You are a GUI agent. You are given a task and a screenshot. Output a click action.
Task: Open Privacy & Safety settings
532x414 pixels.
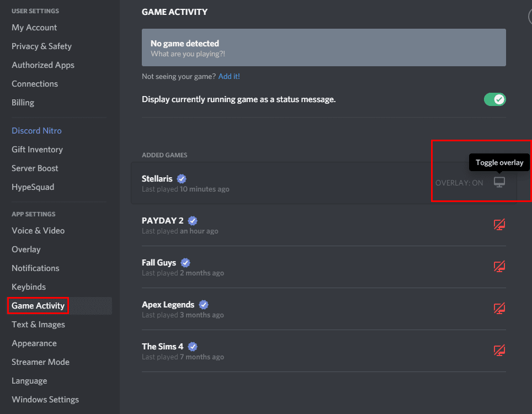click(x=41, y=46)
